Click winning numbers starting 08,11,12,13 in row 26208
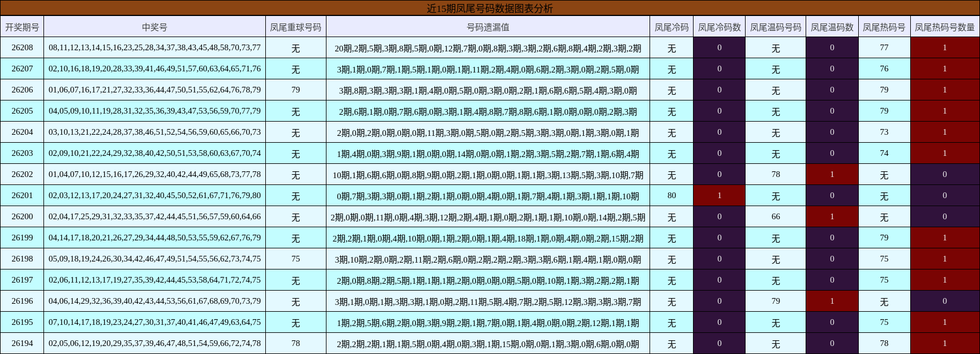The height and width of the screenshot is (354, 980). pos(154,48)
